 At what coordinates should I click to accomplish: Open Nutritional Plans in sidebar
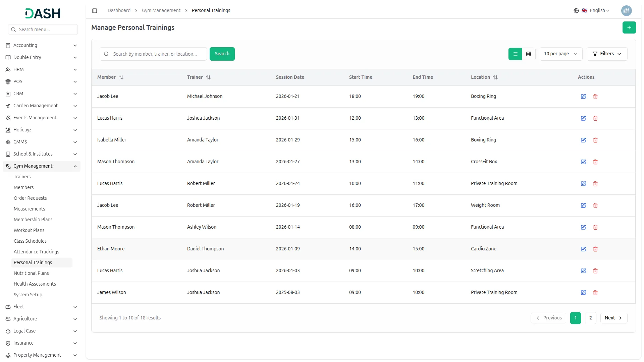point(31,273)
